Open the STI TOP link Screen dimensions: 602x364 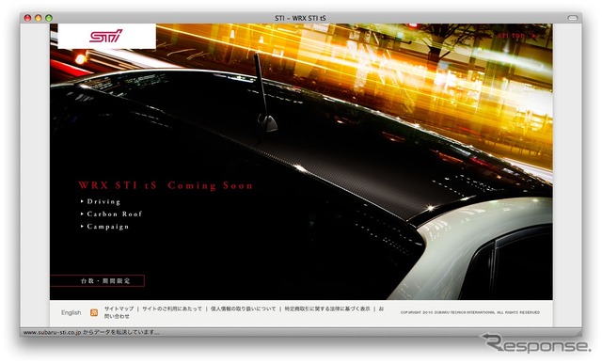click(x=516, y=36)
